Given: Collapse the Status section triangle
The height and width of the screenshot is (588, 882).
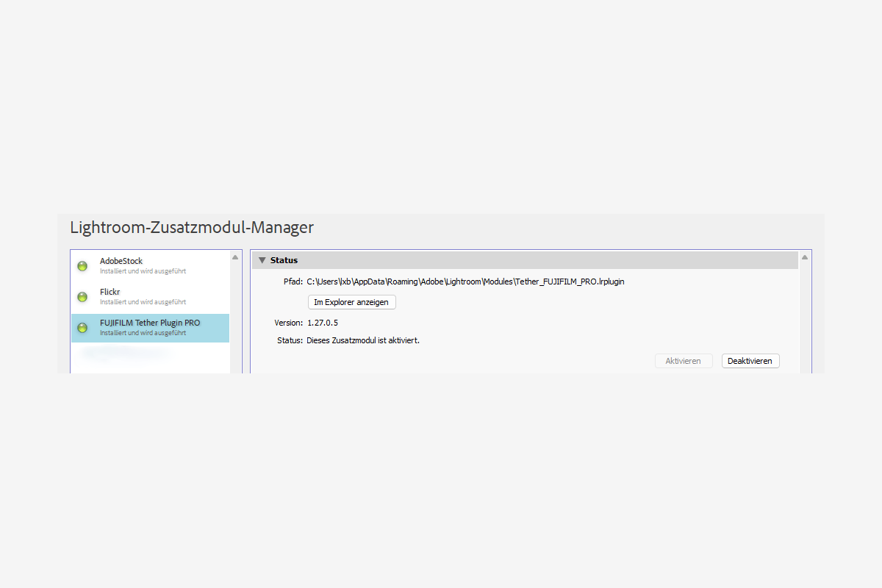Looking at the screenshot, I should pyautogui.click(x=262, y=260).
